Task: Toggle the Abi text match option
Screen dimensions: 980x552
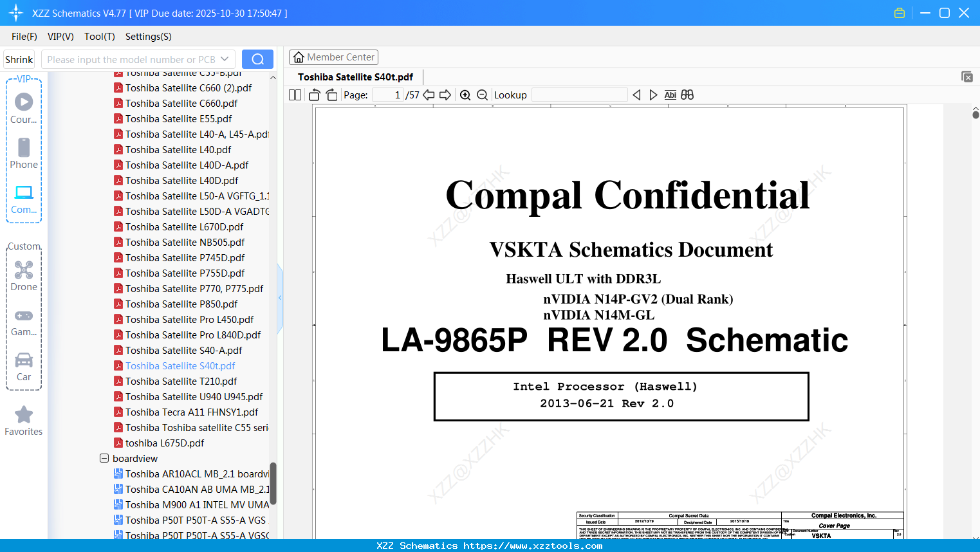Action: pos(670,95)
